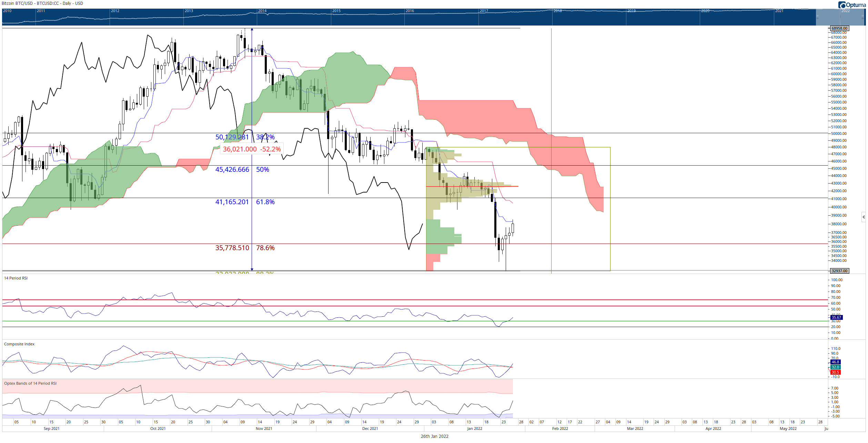The height and width of the screenshot is (443, 868).
Task: Select the 35.67 RSI value tag
Action: point(837,317)
